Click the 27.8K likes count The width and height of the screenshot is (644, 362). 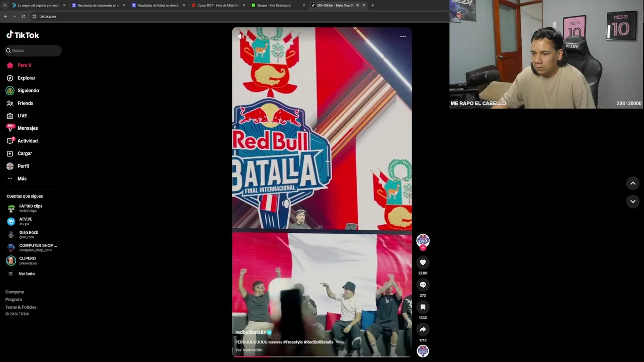(423, 273)
